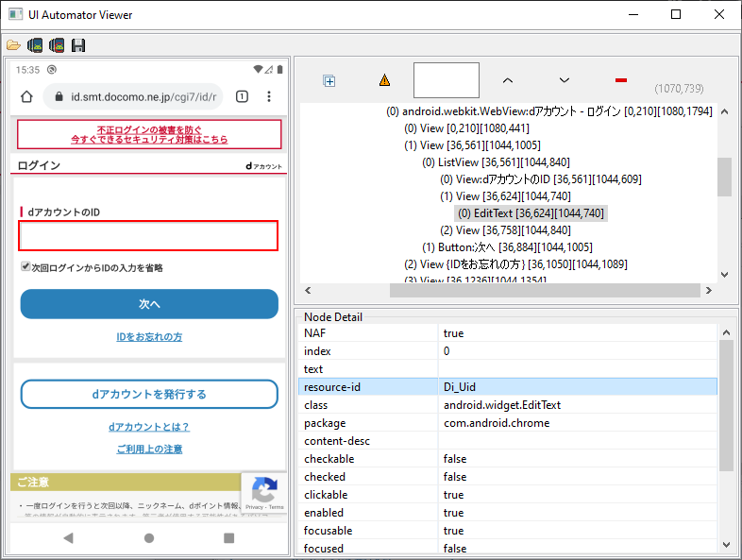This screenshot has height=560, width=742.
Task: Open the IDをお忘れの方 link
Action: click(149, 336)
